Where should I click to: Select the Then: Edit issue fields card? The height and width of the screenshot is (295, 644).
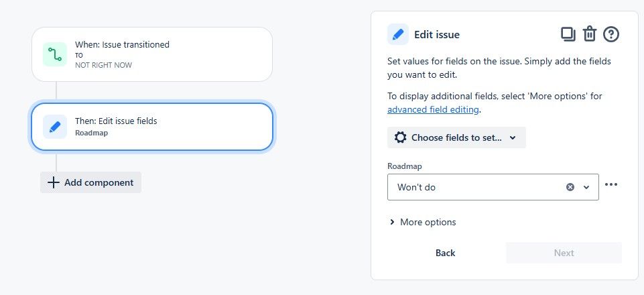pyautogui.click(x=152, y=127)
